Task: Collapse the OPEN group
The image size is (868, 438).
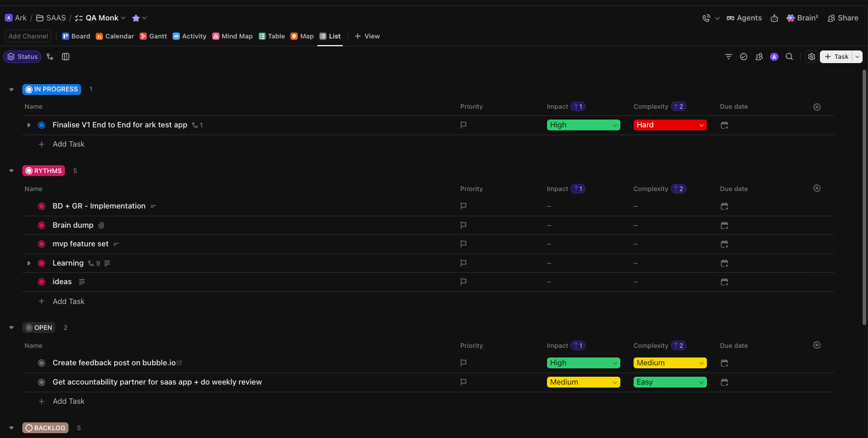Action: tap(11, 327)
